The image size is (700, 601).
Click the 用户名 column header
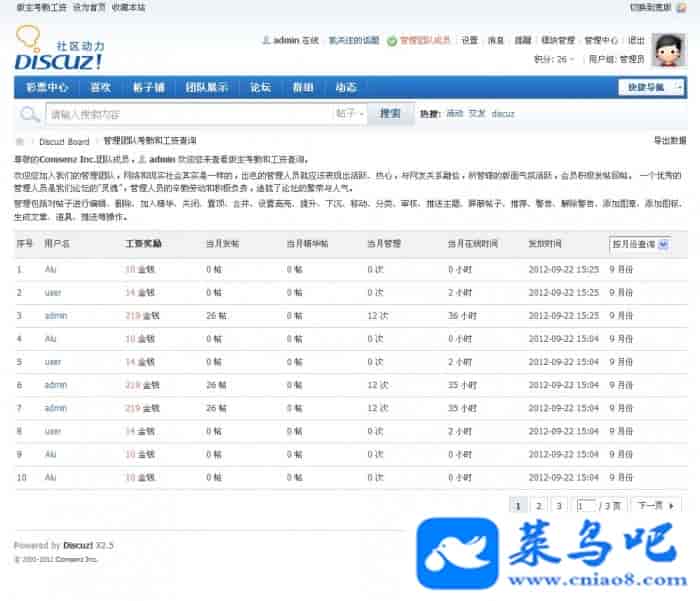point(57,244)
